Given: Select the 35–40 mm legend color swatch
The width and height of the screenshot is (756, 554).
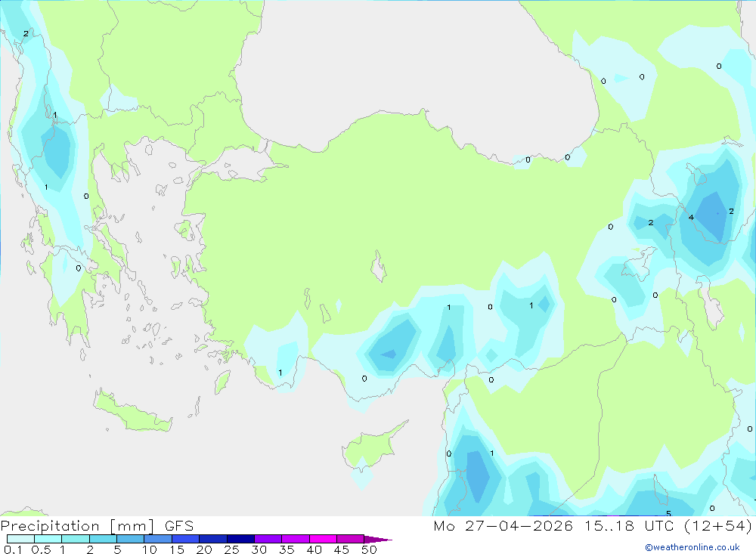Looking at the screenshot, I should (295, 539).
